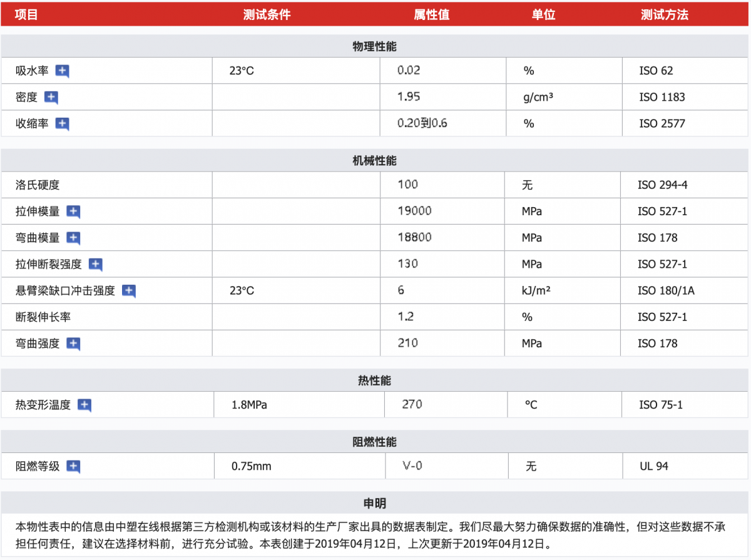This screenshot has height=560, width=751.
Task: Click the plus icon next to 拉伸模量
Action: (x=73, y=211)
